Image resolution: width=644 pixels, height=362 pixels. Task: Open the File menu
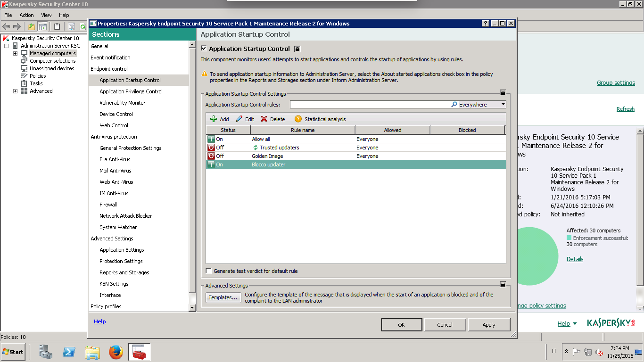point(8,15)
